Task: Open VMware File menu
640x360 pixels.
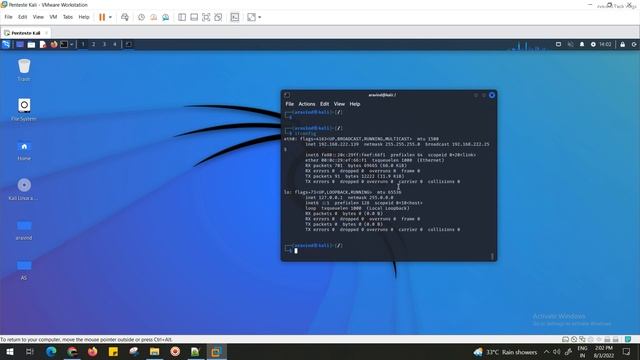Action: click(8, 17)
